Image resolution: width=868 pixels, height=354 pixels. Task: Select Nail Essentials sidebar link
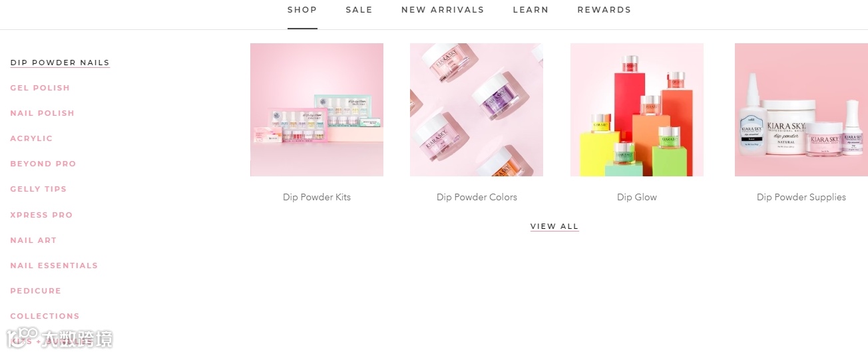(54, 265)
